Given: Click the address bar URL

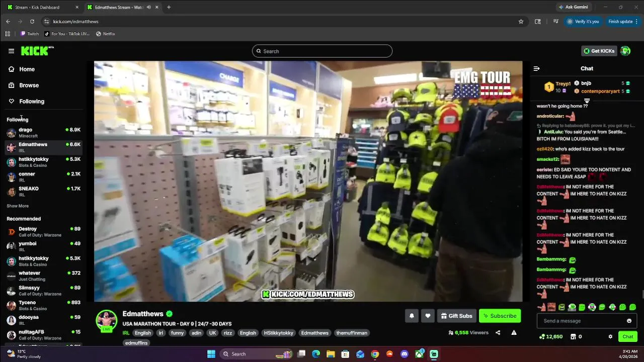Looking at the screenshot, I should (x=75, y=21).
